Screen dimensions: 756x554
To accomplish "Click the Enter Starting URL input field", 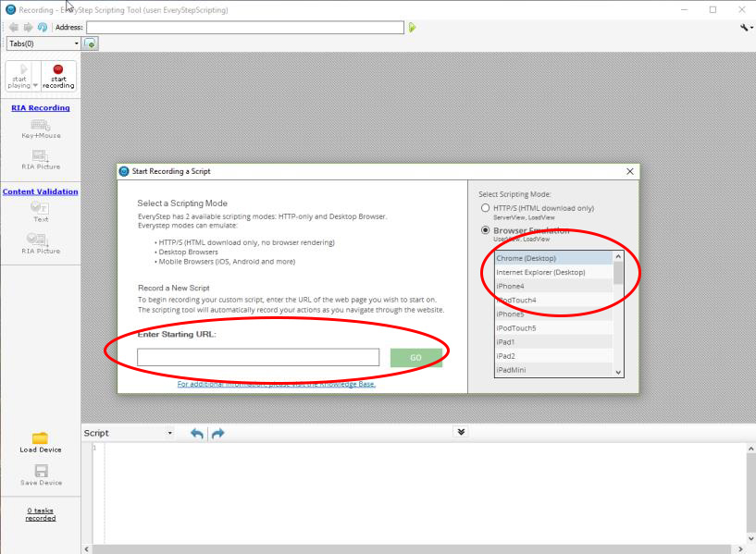I will tap(258, 357).
